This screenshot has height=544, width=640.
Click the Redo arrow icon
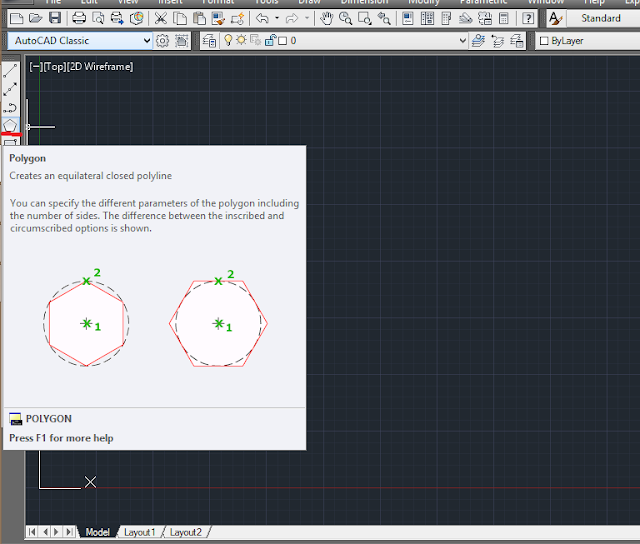(x=292, y=18)
